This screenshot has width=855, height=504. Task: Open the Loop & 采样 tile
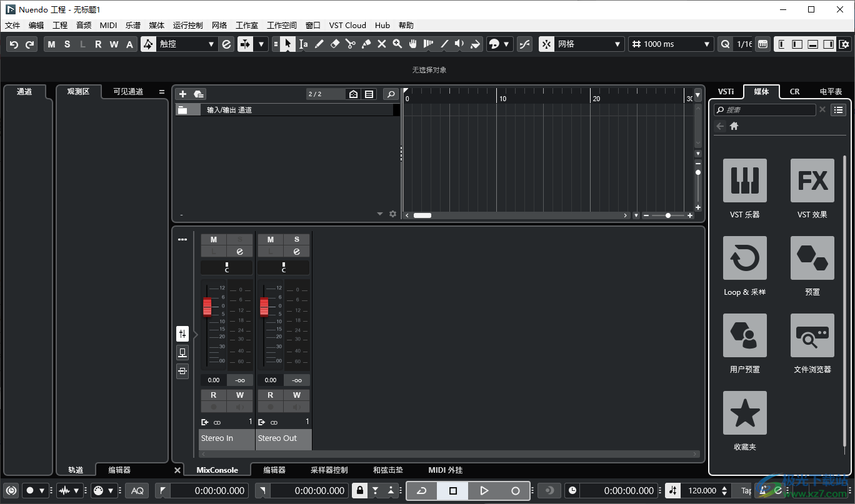coord(744,258)
